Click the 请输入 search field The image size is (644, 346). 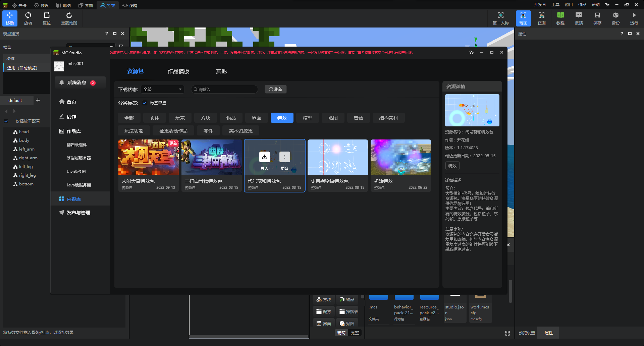tap(224, 89)
